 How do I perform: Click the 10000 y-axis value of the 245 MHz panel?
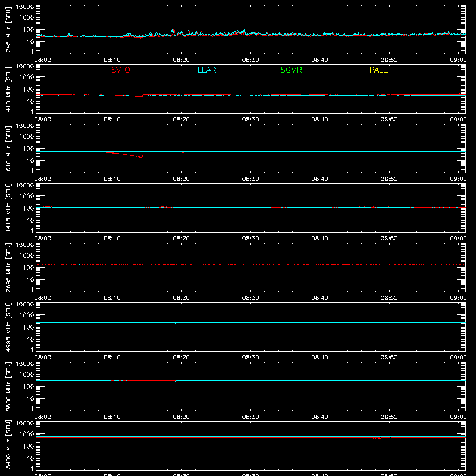pyautogui.click(x=25, y=7)
